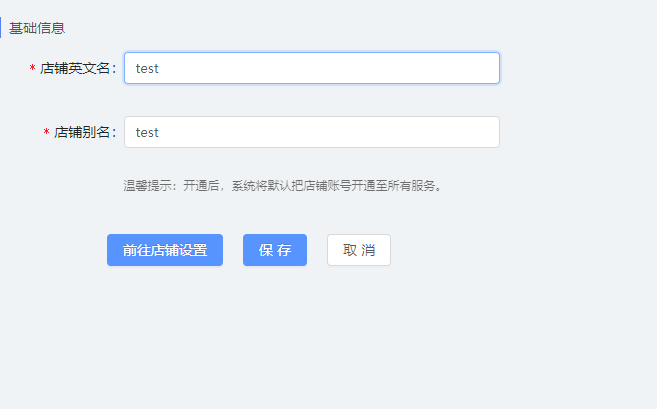Viewport: 657px width, 409px height.
Task: Click the 取消 button
Action: click(359, 250)
